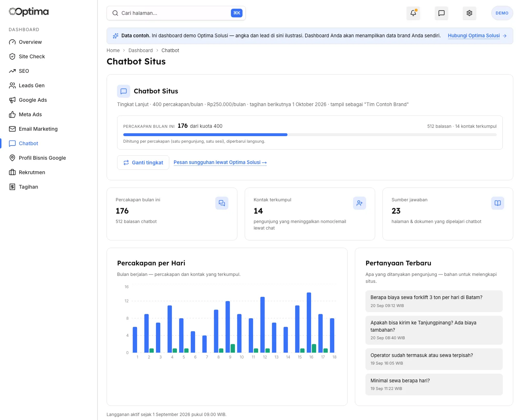Viewport: 522px width, 420px height.
Task: Click the ⌘K shortcut badge
Action: pyautogui.click(x=237, y=13)
